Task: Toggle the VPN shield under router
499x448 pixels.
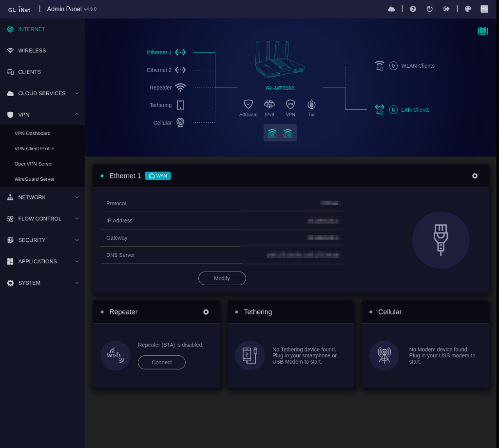Action: point(290,104)
